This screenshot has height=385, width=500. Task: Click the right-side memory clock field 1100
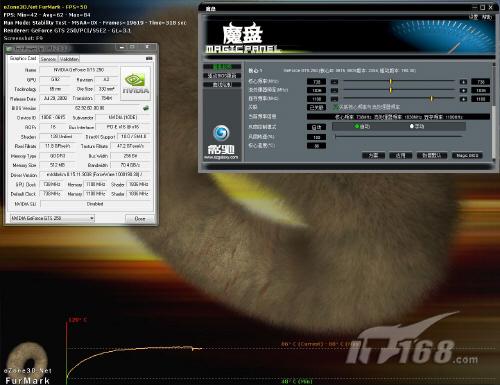[x=480, y=99]
